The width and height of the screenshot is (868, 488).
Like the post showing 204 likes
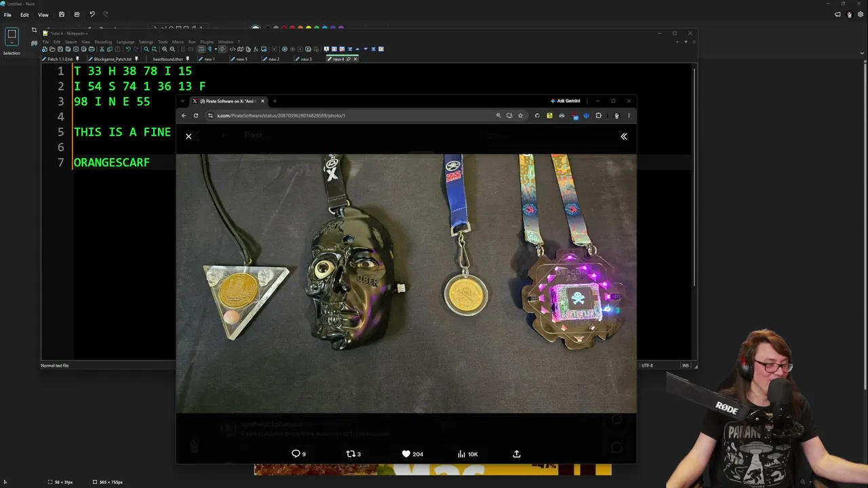[406, 453]
